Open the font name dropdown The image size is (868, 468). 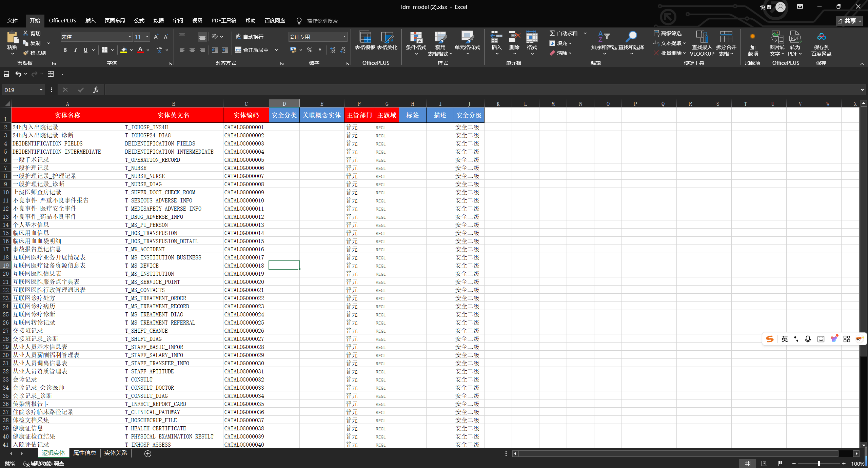click(x=130, y=37)
